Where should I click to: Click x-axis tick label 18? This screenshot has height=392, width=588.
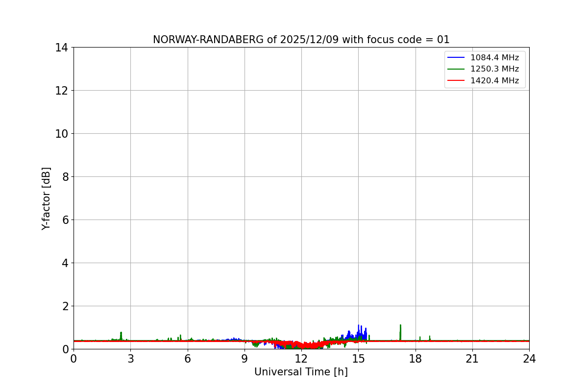[x=416, y=359]
